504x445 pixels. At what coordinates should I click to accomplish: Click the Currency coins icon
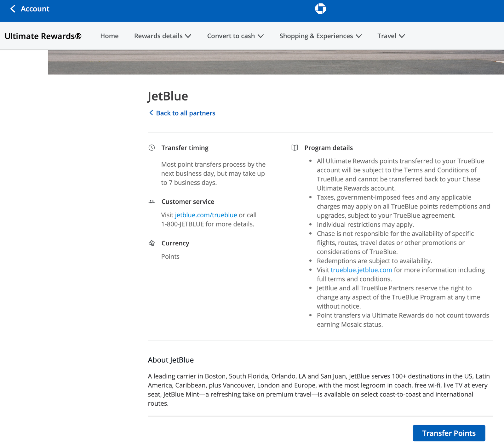(152, 243)
